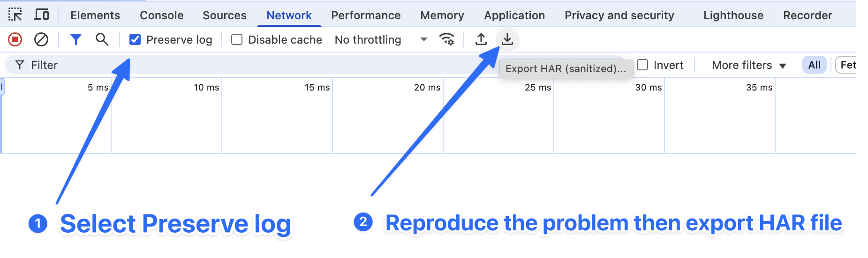868x258 pixels.
Task: Stop recording network log
Action: pyautogui.click(x=15, y=40)
